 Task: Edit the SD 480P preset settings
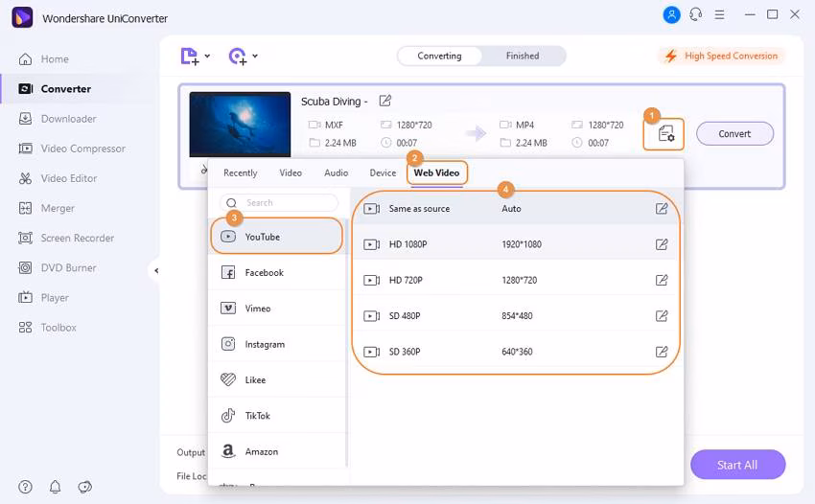(662, 316)
